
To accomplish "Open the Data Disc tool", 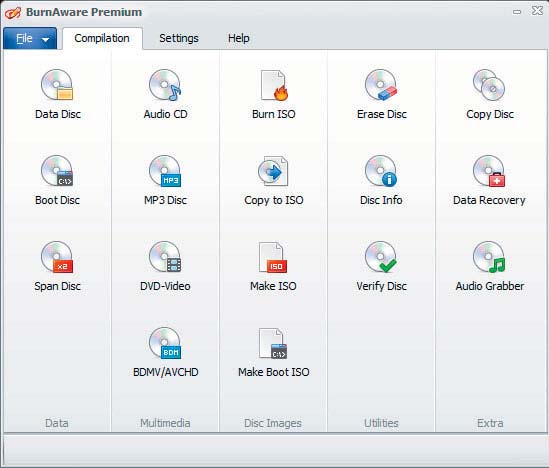I will pyautogui.click(x=57, y=95).
